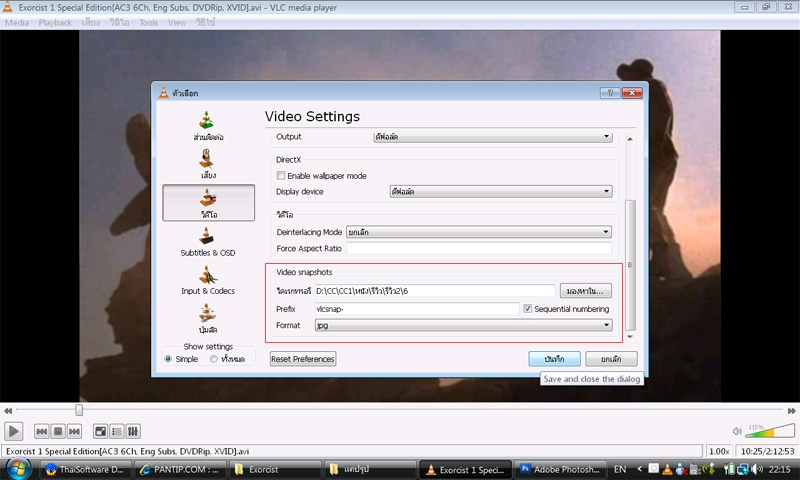Click the Save button in dialog
This screenshot has width=800, height=480.
[x=554, y=359]
